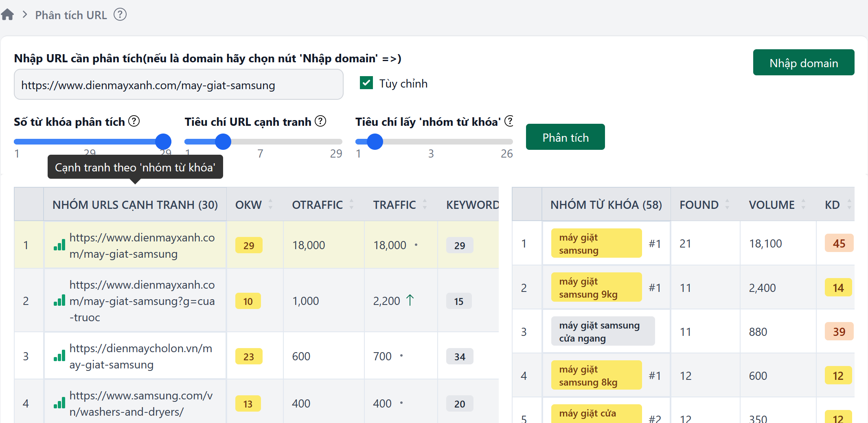
Task: Click the Nhập domain button
Action: (803, 63)
